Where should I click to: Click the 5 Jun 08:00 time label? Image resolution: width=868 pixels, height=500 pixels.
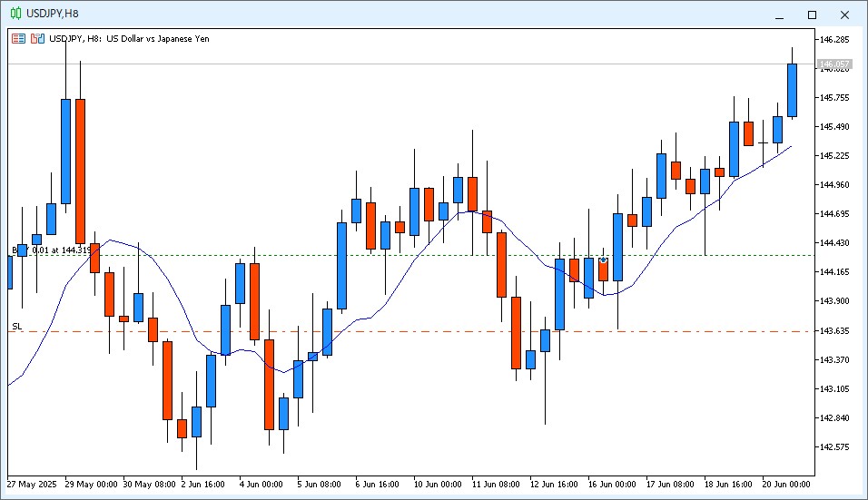pyautogui.click(x=320, y=485)
